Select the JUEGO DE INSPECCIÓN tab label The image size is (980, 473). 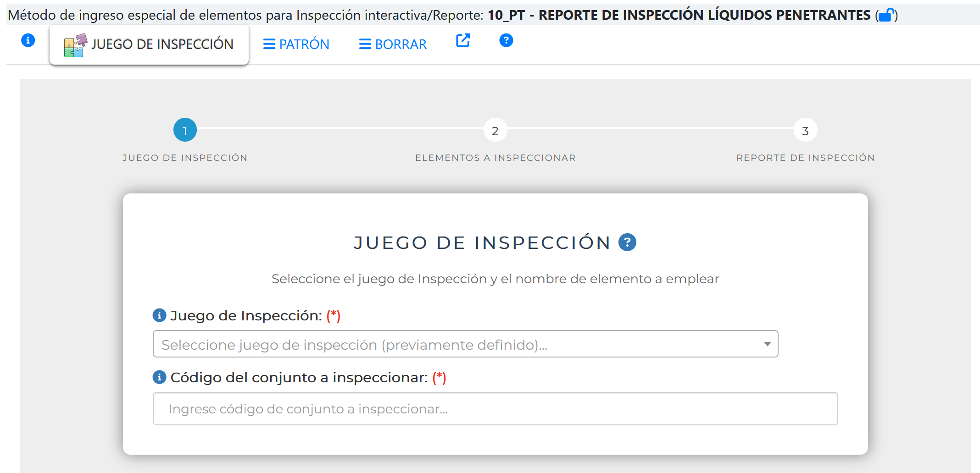tap(162, 44)
